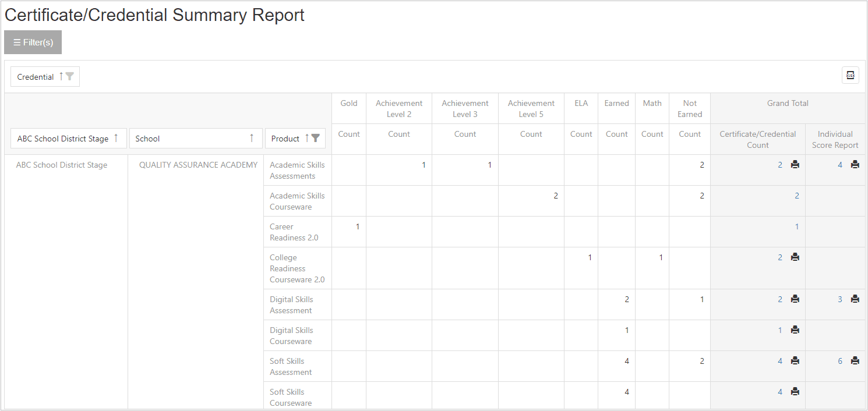The width and height of the screenshot is (868, 411).
Task: Print certificates for Academic Skills Assessments row
Action: click(795, 165)
